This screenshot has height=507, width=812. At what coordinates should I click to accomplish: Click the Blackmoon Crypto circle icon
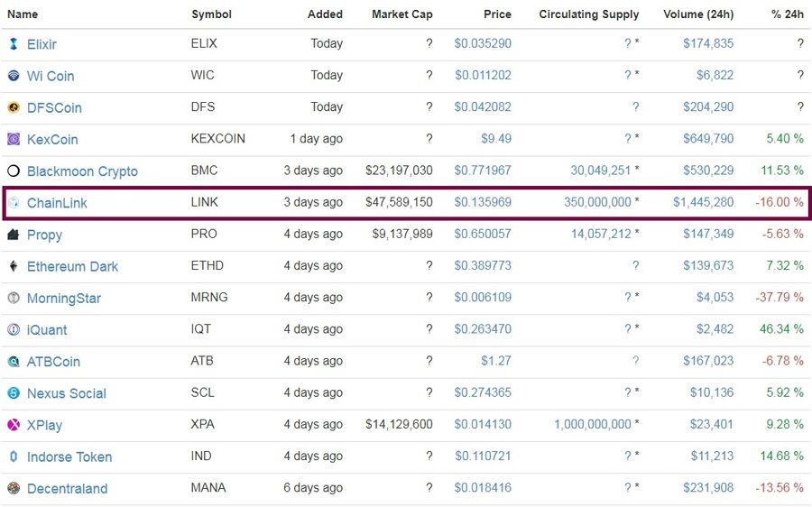[14, 171]
